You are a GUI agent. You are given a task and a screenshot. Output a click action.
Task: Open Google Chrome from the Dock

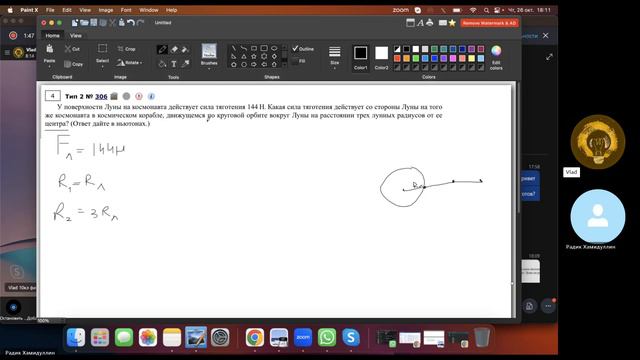click(x=254, y=338)
